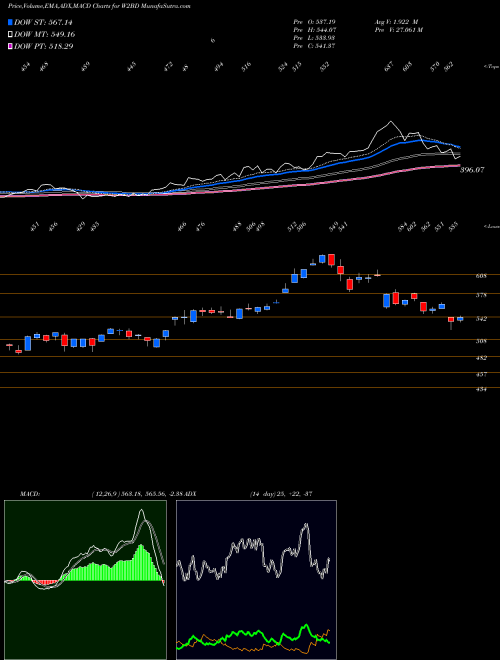Click the 482 price level label

click(x=482, y=358)
